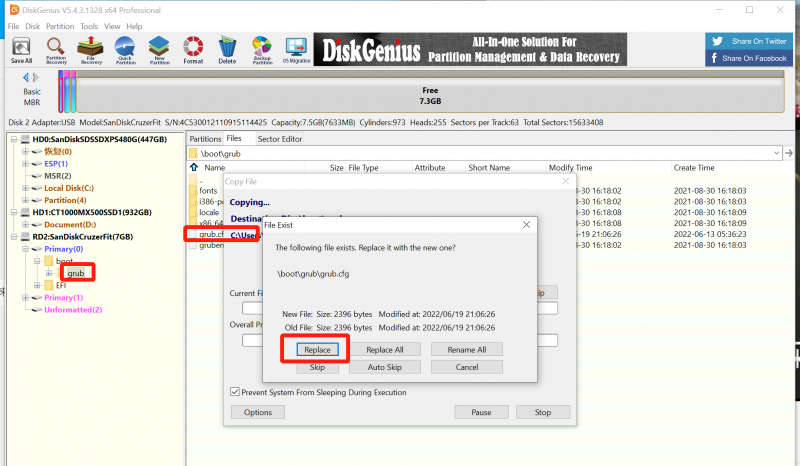Image resolution: width=800 pixels, height=466 pixels.
Task: Click the up-folder arrow beside Name
Action: point(194,167)
